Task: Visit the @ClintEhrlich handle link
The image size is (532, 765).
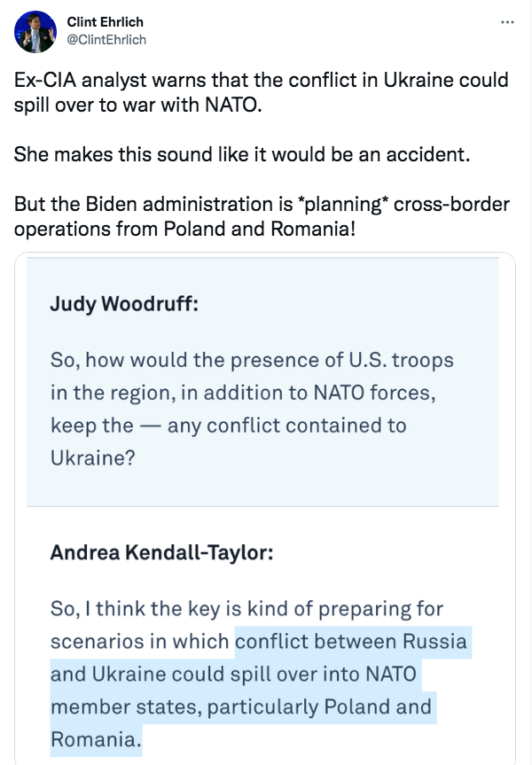Action: [106, 40]
